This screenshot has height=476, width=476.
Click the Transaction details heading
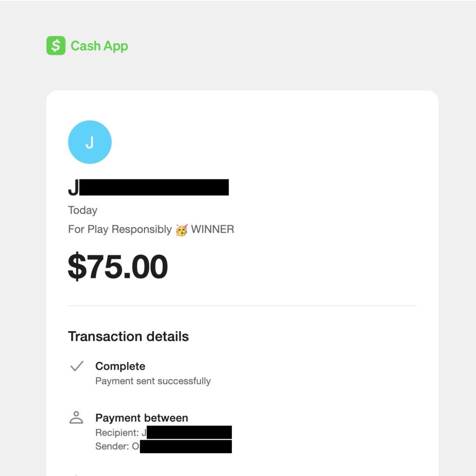point(128,337)
